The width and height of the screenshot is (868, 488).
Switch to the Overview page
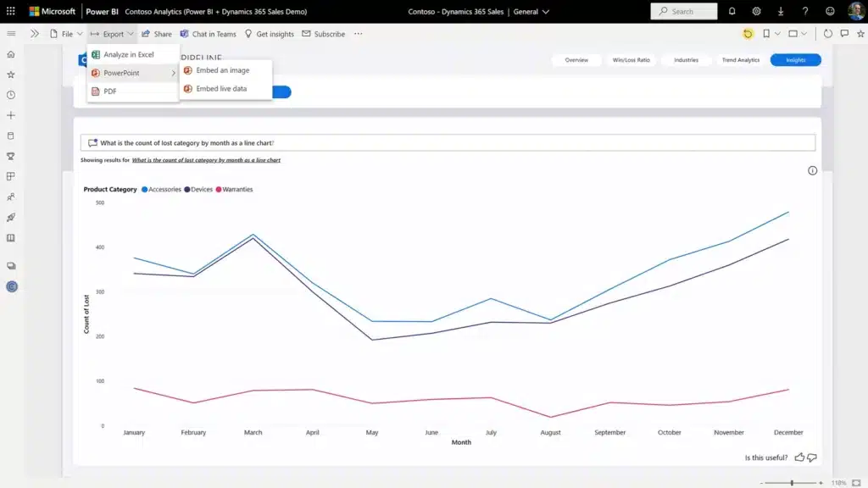click(x=576, y=60)
